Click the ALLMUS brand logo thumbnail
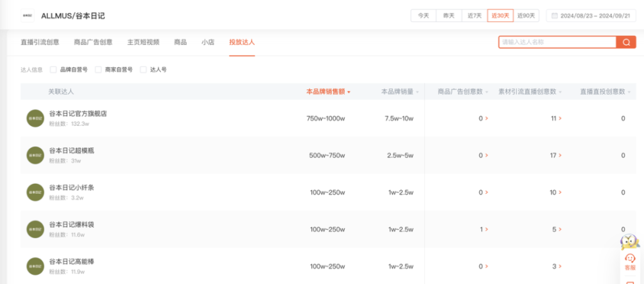This screenshot has width=644, height=284. pos(28,16)
